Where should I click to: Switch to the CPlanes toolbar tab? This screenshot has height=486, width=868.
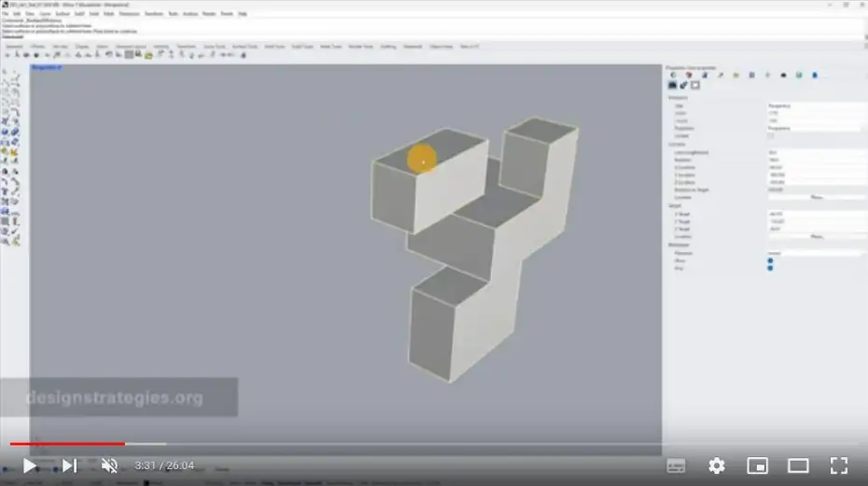pyautogui.click(x=37, y=47)
